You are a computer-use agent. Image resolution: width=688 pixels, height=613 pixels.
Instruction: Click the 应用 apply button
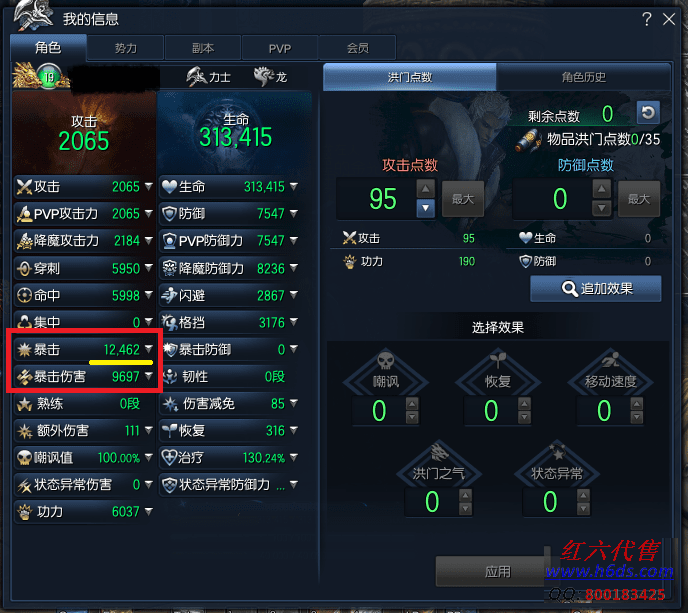point(498,571)
